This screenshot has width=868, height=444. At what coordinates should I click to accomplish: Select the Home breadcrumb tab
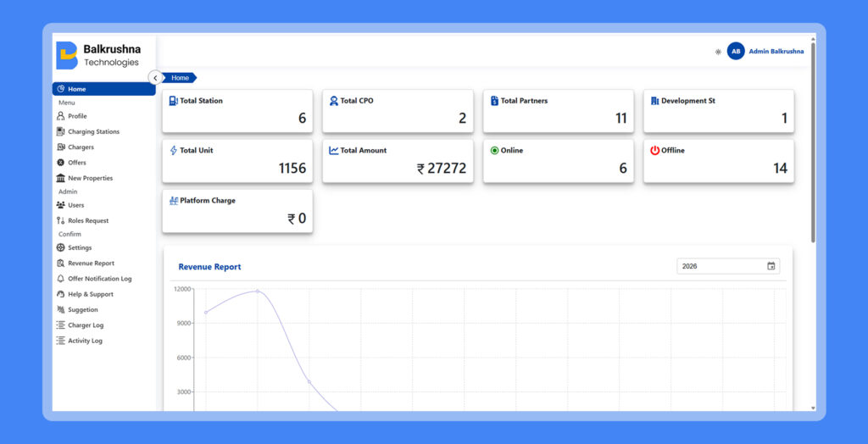pos(180,78)
